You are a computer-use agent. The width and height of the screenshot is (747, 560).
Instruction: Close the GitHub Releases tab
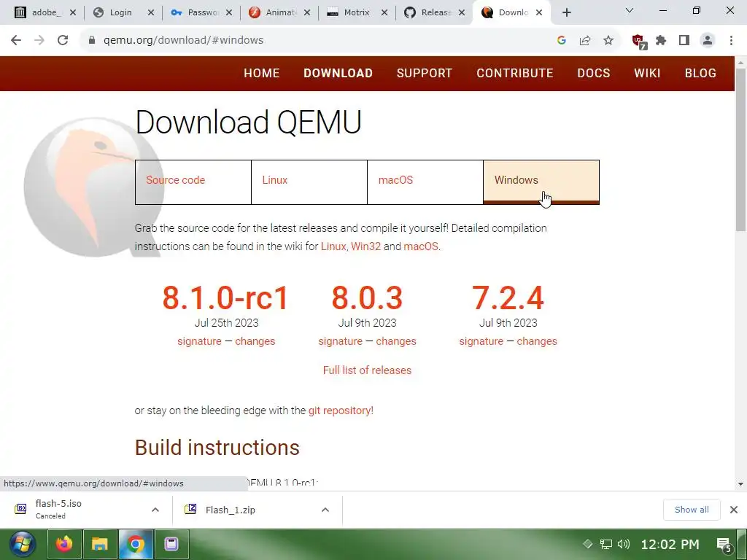(x=462, y=13)
